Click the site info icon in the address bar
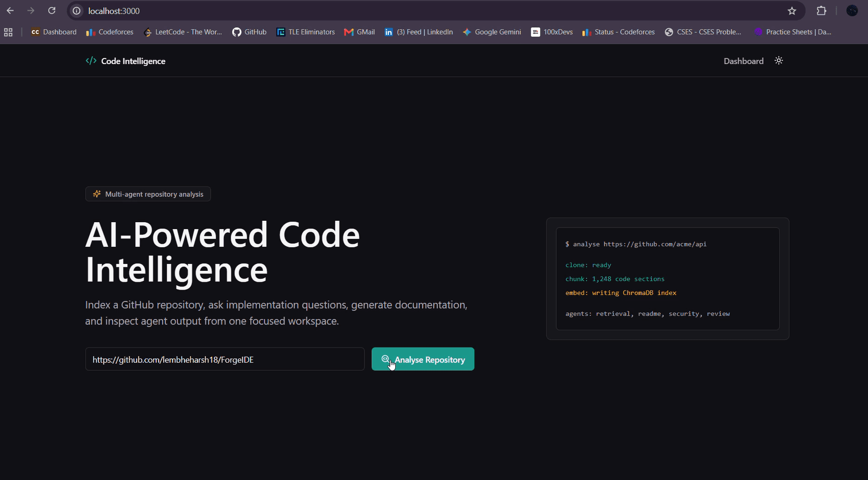The height and width of the screenshot is (480, 868). (x=77, y=11)
